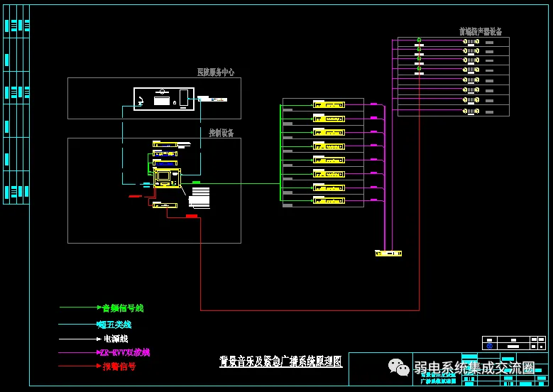The height and width of the screenshot is (392, 553).
Task: Select the 控制设备 label
Action: [x=221, y=133]
